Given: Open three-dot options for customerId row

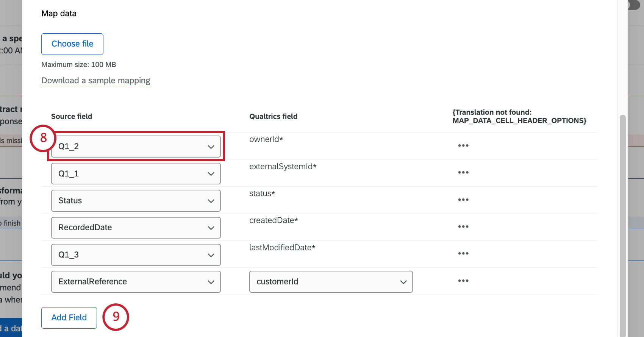Looking at the screenshot, I should [x=463, y=281].
